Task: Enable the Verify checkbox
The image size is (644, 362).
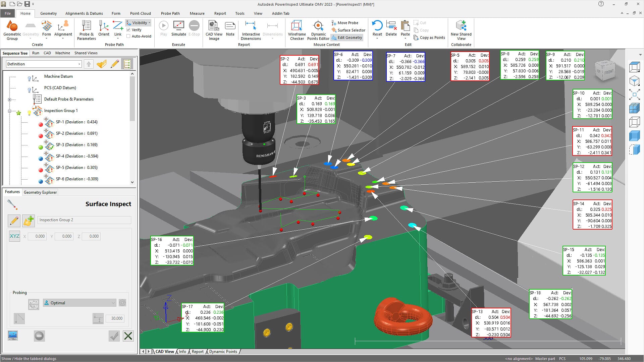Action: (x=129, y=29)
